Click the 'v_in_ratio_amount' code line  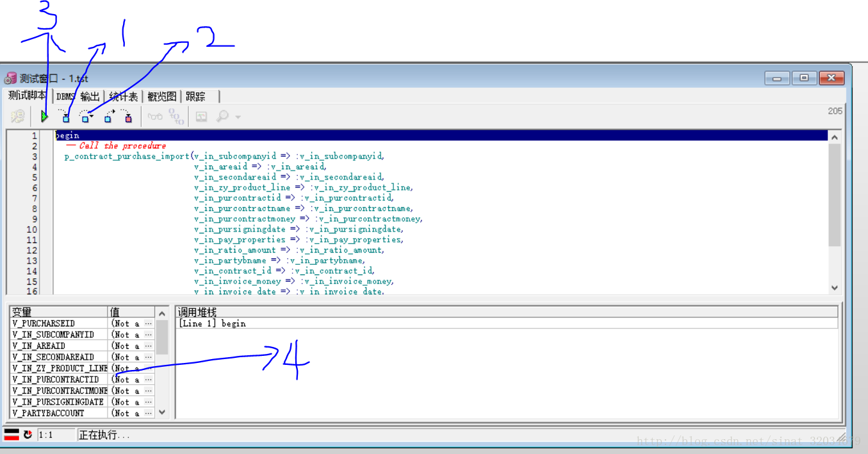click(x=289, y=250)
